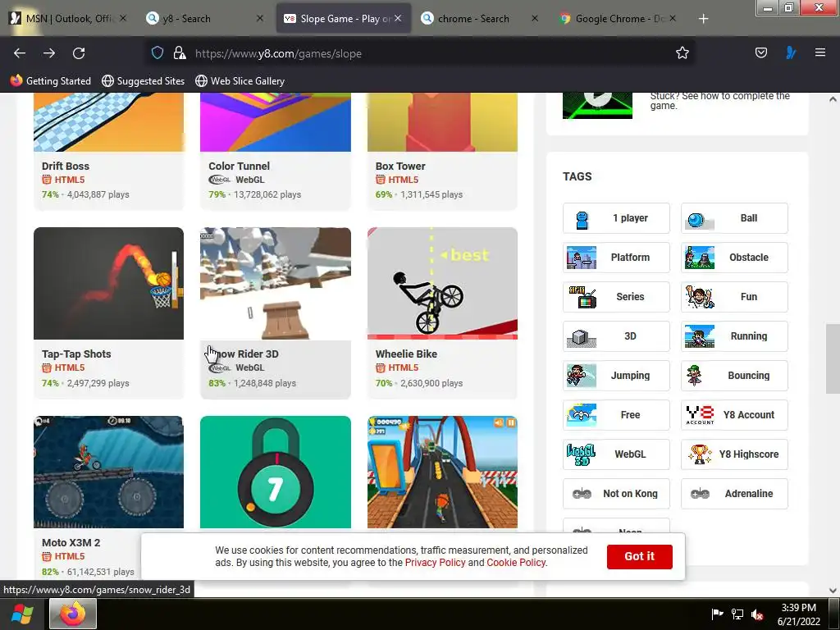Select the Y8 Account tag logo
The width and height of the screenshot is (840, 630).
tap(700, 415)
